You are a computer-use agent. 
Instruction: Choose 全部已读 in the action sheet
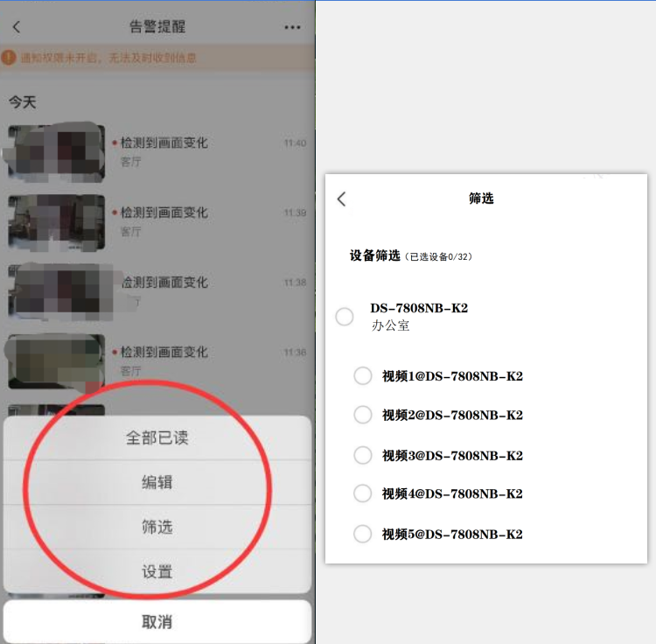tap(157, 437)
